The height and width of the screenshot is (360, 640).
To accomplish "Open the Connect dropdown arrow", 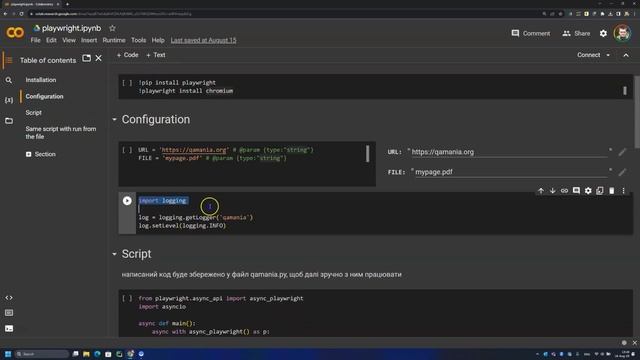I will 608,55.
